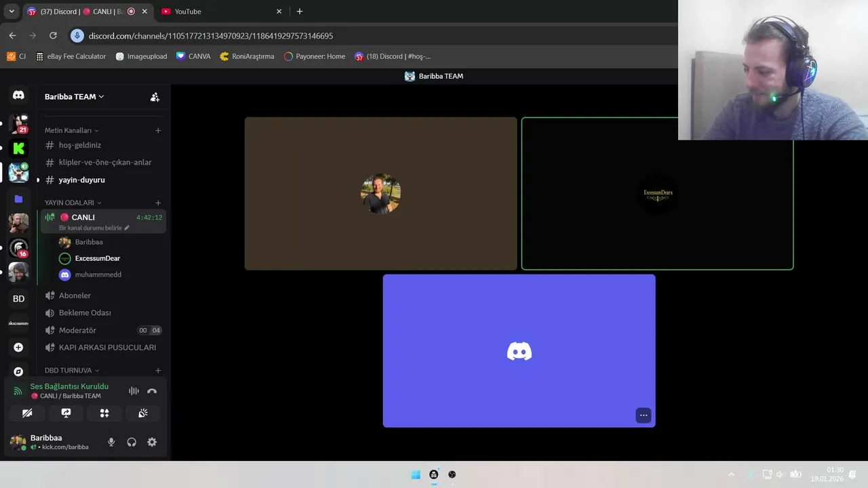Disconnect from voice with hang-up icon
Image resolution: width=868 pixels, height=488 pixels.
[152, 391]
